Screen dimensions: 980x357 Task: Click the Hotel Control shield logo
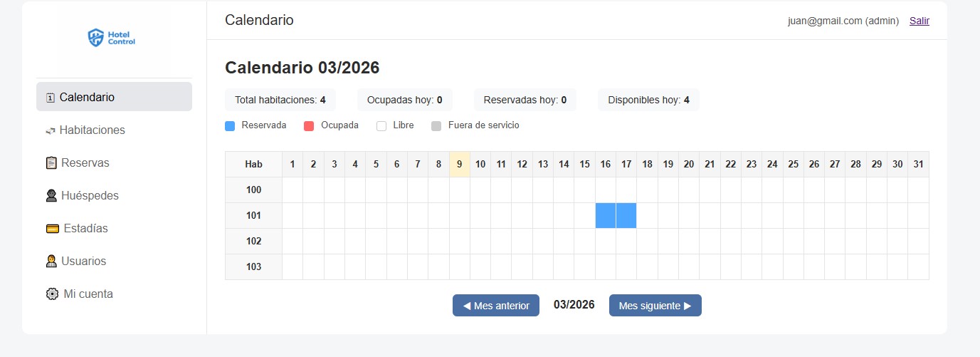[96, 37]
